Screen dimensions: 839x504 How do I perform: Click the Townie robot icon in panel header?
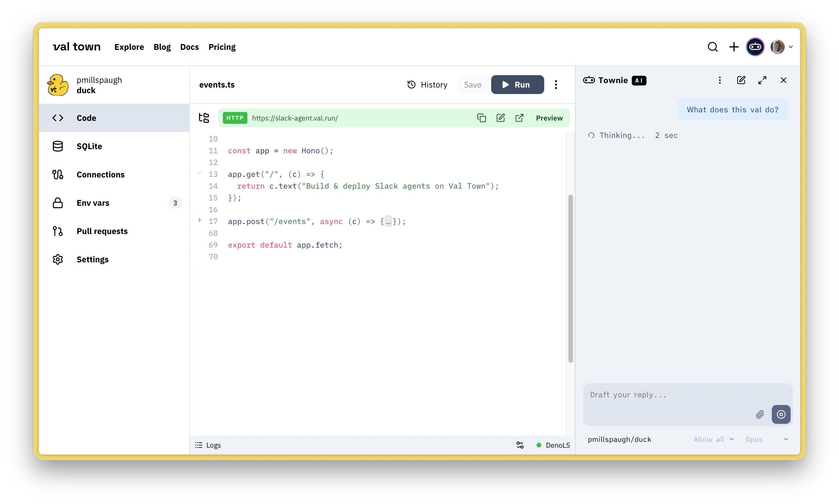pyautogui.click(x=589, y=80)
